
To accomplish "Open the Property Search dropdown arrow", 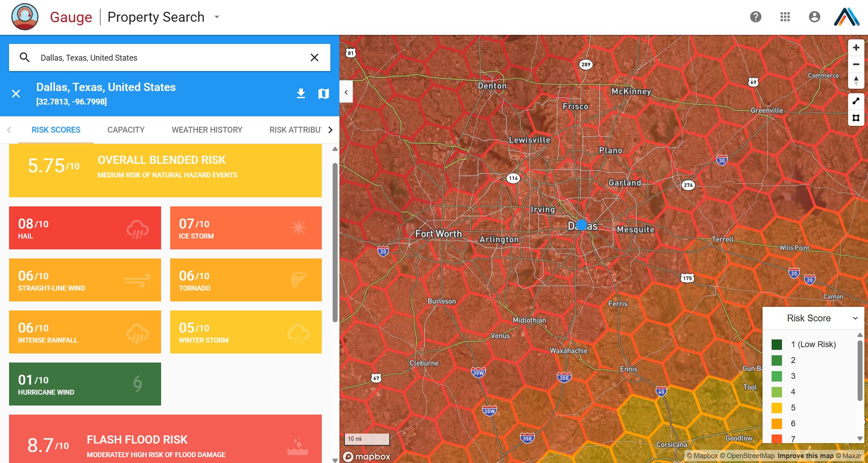I will tap(217, 17).
